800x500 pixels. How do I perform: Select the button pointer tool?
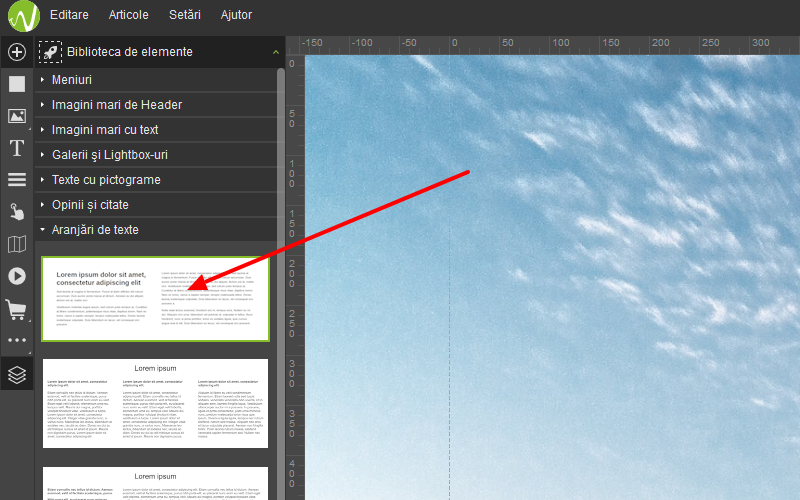(x=16, y=212)
